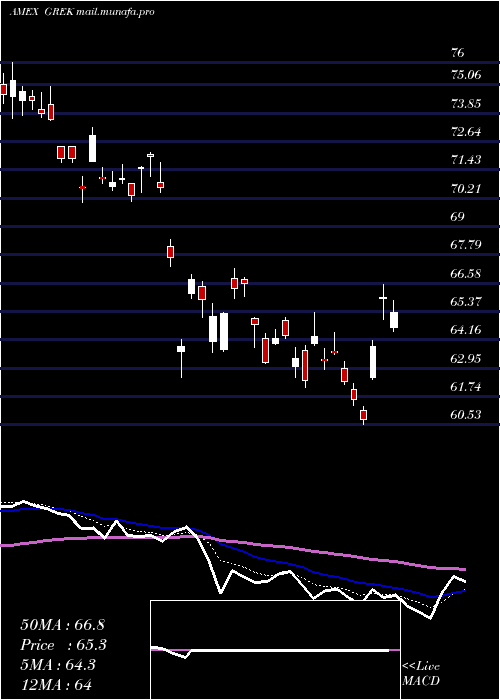Viewport: 500px width, 700px height.
Task: Click the 60.53 price axis label
Action: pyautogui.click(x=466, y=415)
